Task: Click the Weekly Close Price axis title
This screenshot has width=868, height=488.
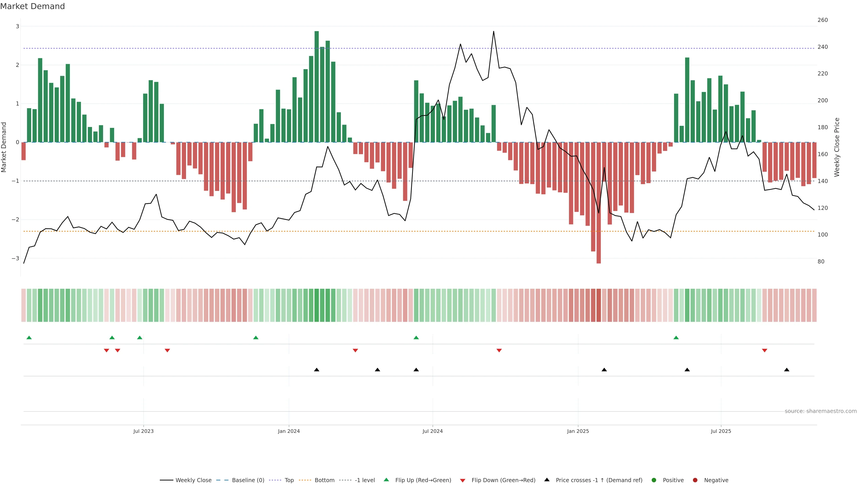Action: click(837, 147)
